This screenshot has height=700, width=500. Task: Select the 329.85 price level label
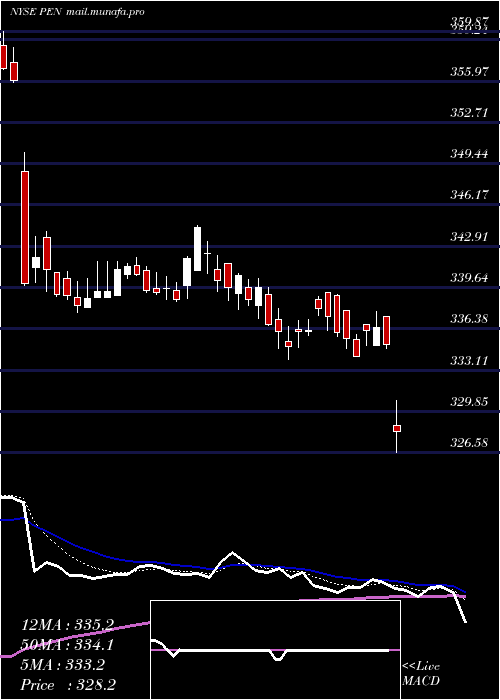pyautogui.click(x=469, y=402)
